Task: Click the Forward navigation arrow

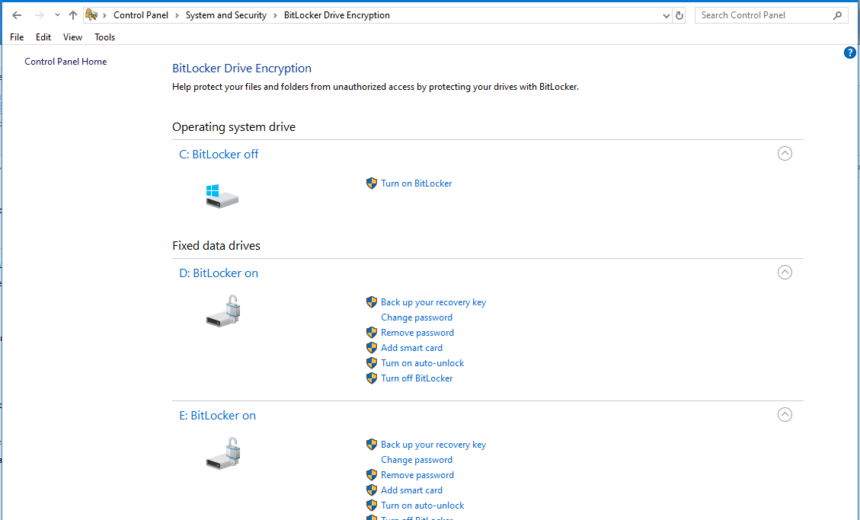Action: click(39, 15)
